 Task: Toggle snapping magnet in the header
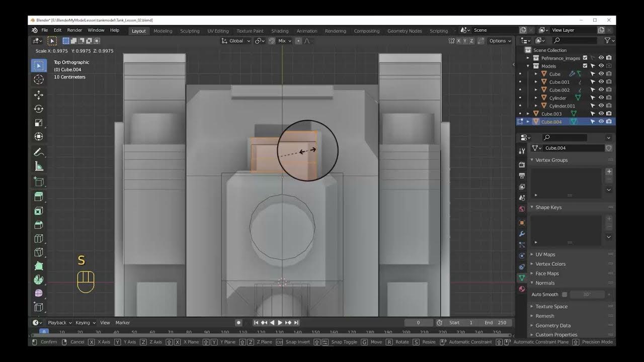[x=272, y=41]
